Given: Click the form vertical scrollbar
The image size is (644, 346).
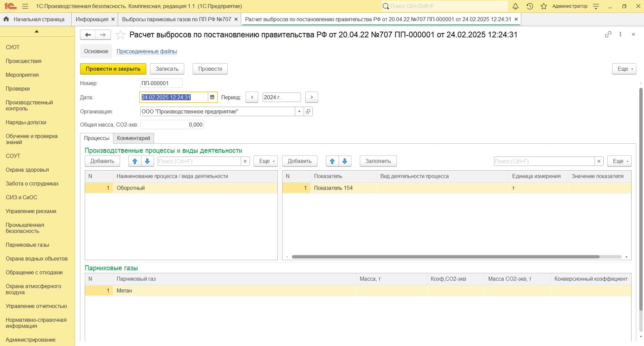Looking at the screenshot, I should 641,199.
